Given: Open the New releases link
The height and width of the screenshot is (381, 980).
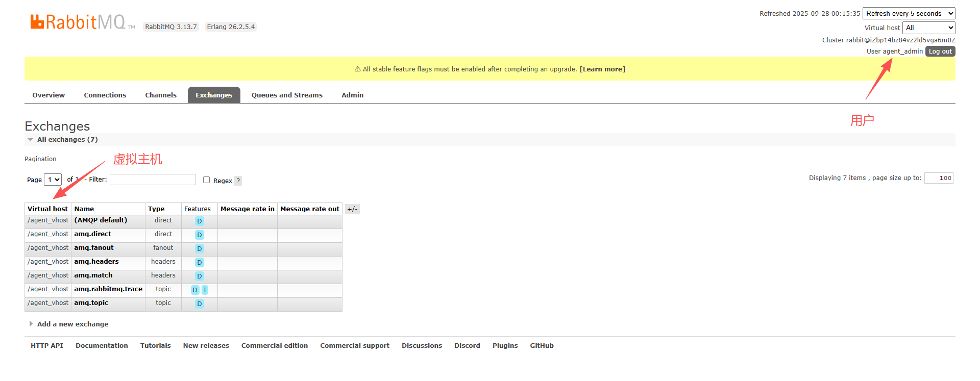Looking at the screenshot, I should [206, 346].
